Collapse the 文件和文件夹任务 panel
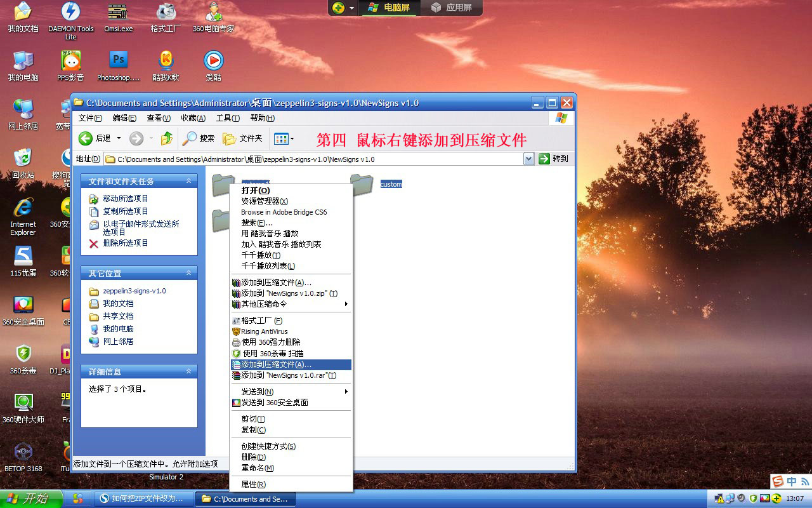 [x=188, y=181]
